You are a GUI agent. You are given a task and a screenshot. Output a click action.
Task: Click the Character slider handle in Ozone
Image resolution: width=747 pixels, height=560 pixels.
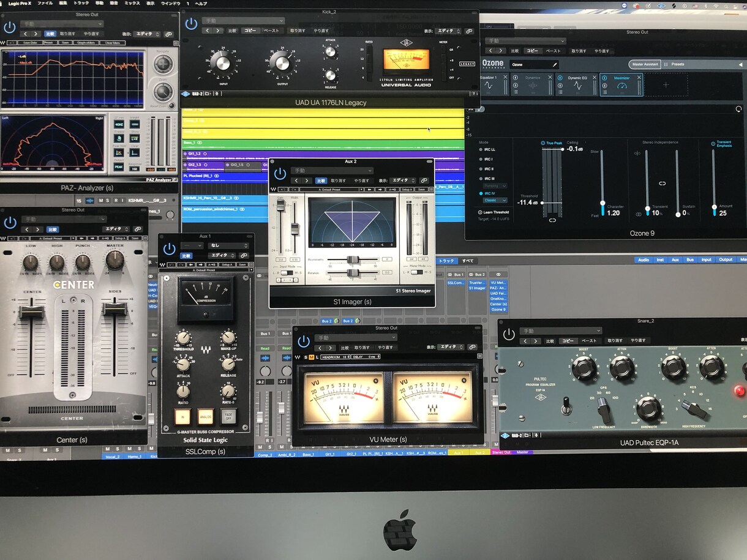click(602, 203)
